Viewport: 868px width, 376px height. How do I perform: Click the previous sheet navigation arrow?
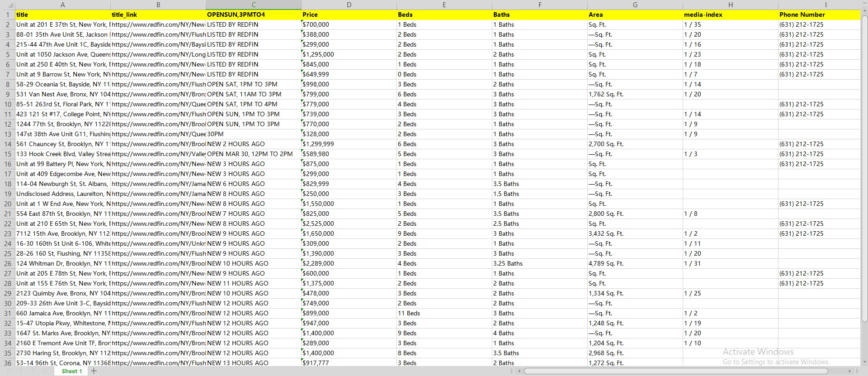click(x=21, y=371)
